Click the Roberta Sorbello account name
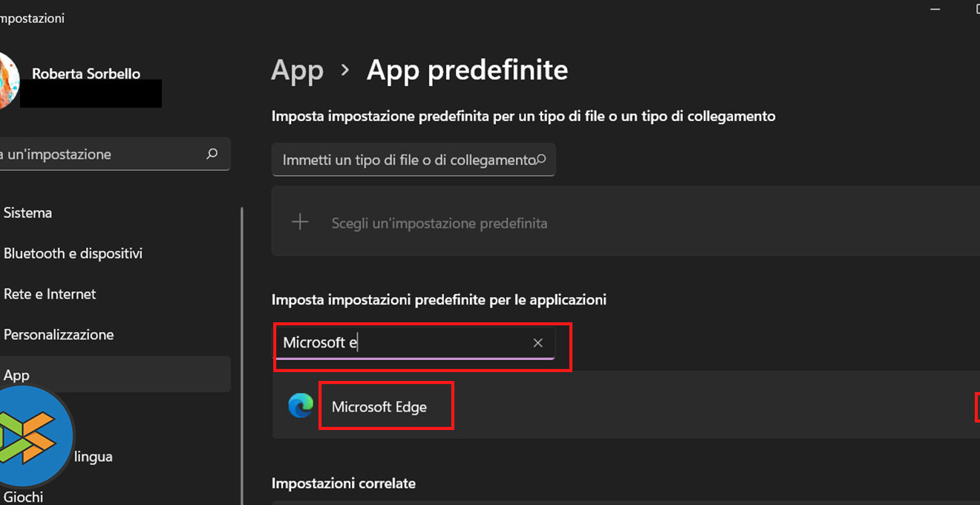 coord(86,74)
